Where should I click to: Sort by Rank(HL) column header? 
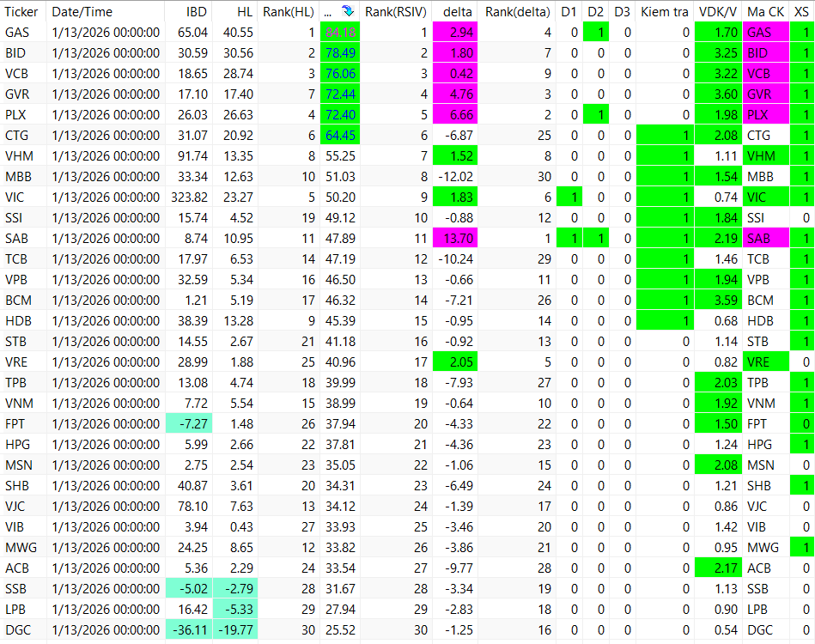pyautogui.click(x=289, y=11)
